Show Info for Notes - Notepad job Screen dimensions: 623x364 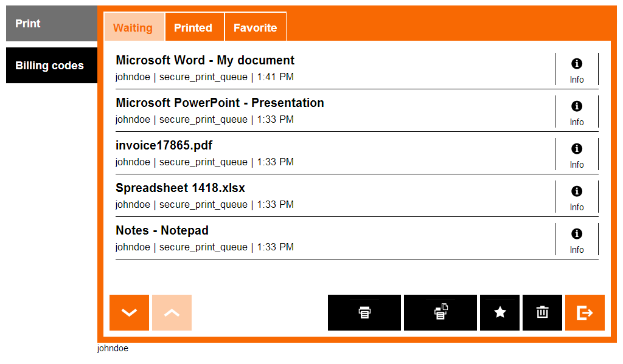[x=576, y=239]
